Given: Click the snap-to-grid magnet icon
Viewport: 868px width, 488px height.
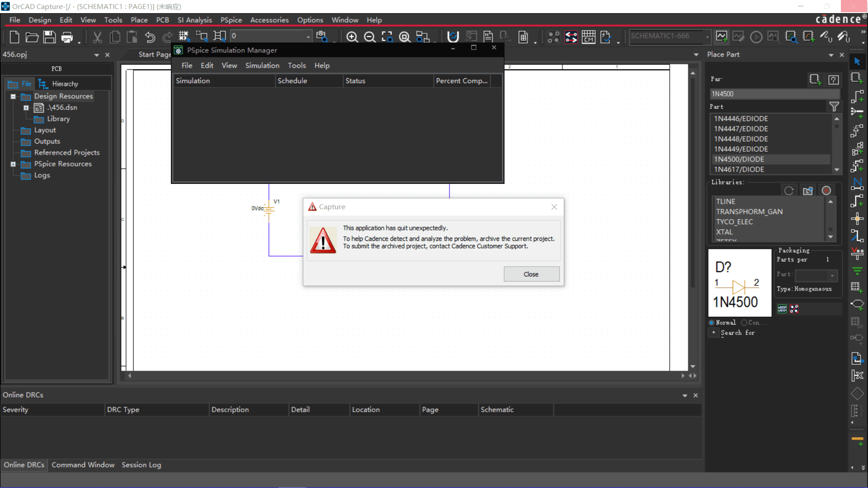Looking at the screenshot, I should point(453,37).
